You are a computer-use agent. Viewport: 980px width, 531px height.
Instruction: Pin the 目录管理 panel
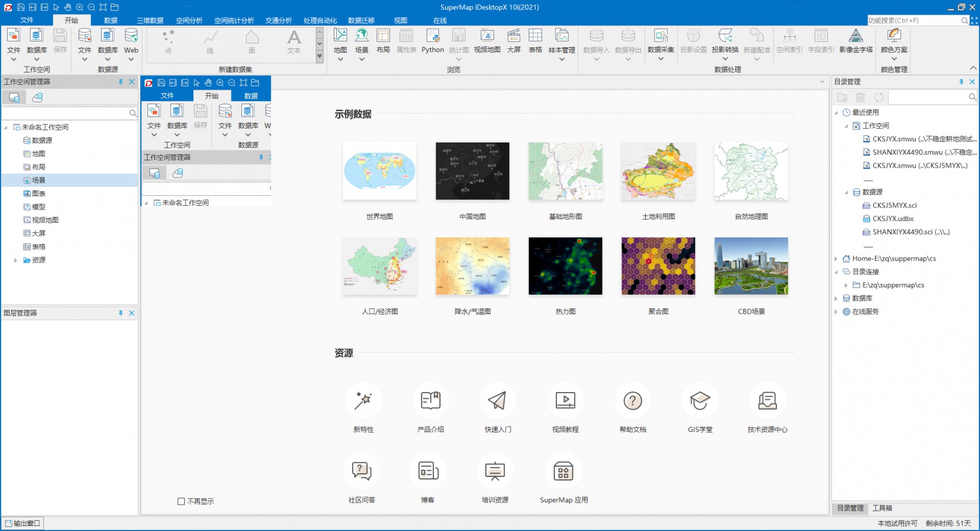pos(961,82)
